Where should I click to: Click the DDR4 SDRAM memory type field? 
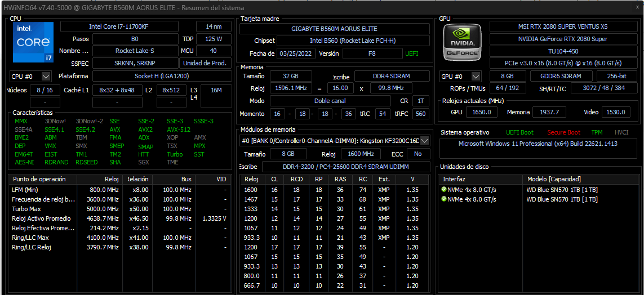tap(391, 76)
